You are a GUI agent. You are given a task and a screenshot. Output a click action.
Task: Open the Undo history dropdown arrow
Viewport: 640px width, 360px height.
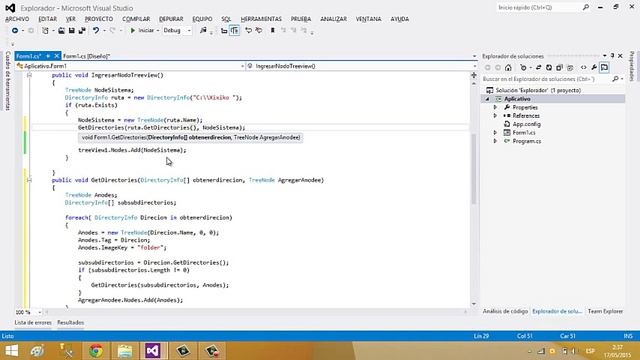(104, 31)
